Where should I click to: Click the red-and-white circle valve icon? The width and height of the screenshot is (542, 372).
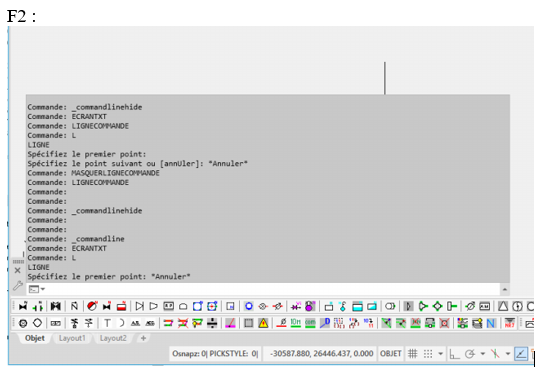pyautogui.click(x=92, y=306)
